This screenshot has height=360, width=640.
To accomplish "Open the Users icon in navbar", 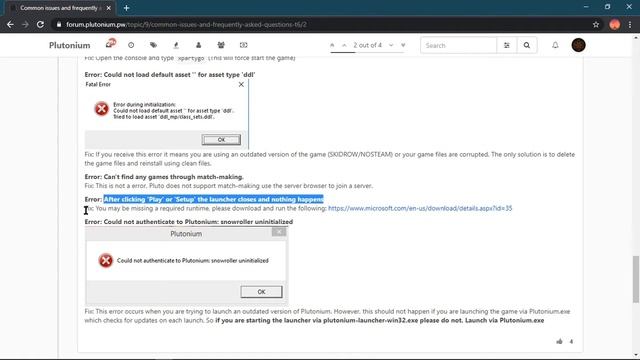I will point(198,45).
